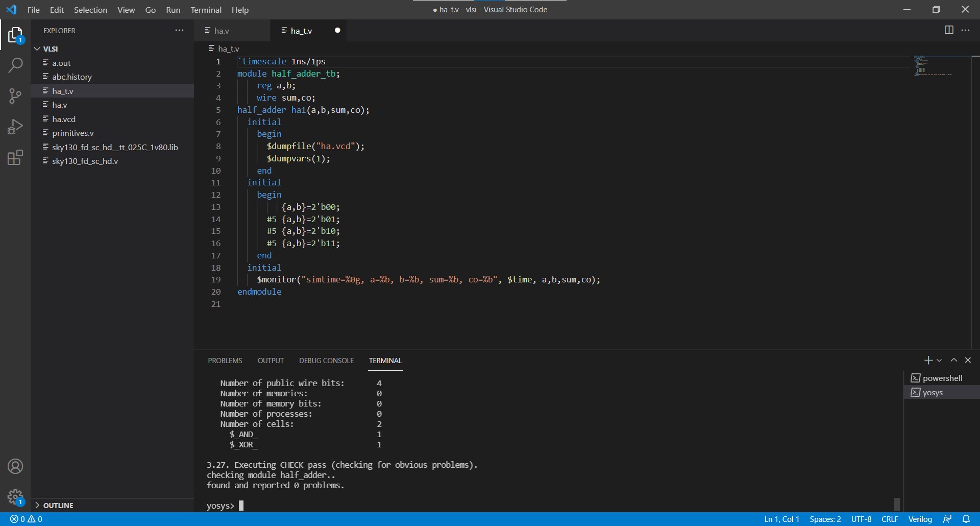Change end of line sequence CRLF
Screen dimensions: 980x526
point(890,519)
